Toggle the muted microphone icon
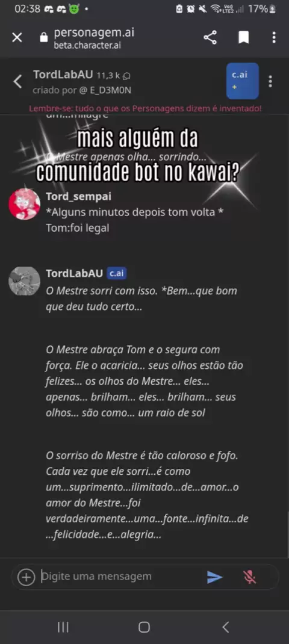This screenshot has height=644, width=289. click(x=249, y=577)
